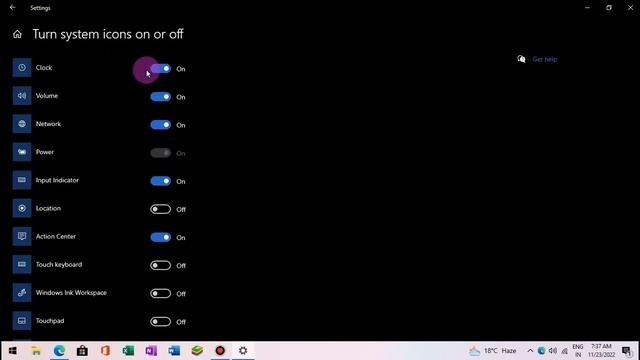
Task: Click the Windows Ink Workspace pen icon
Action: tap(22, 293)
